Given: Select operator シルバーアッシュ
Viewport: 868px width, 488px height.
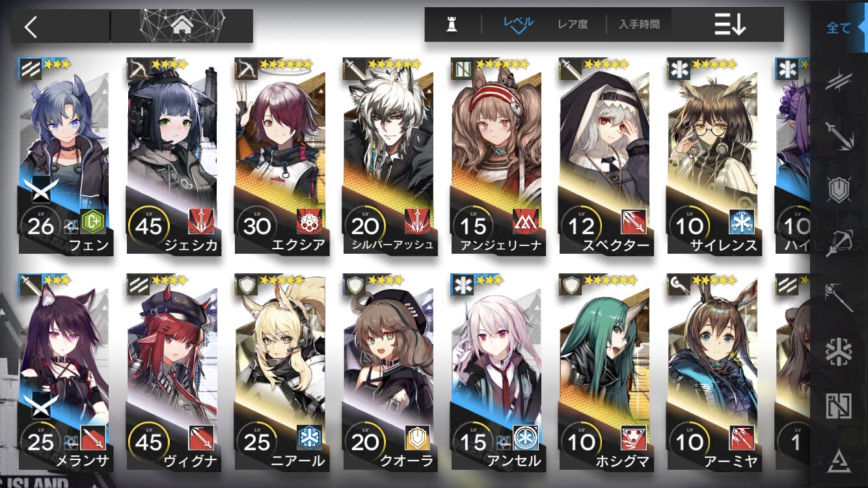Looking at the screenshot, I should [388, 156].
